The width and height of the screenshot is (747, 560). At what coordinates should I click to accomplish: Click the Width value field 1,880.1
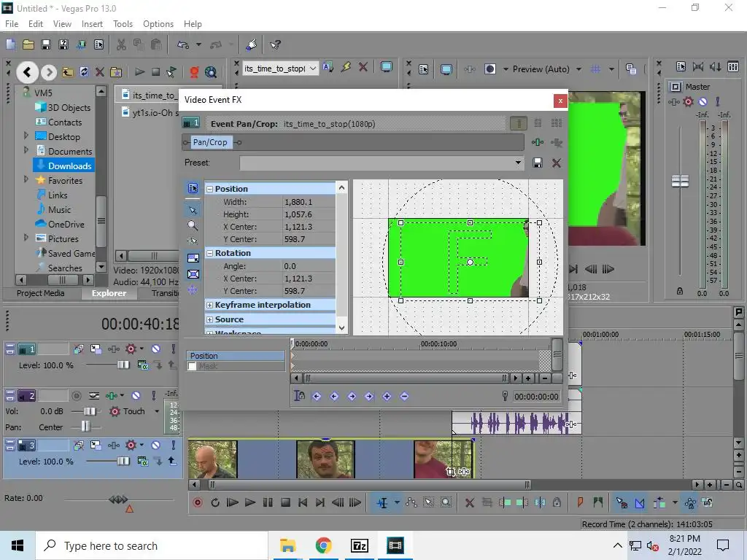[x=309, y=202]
